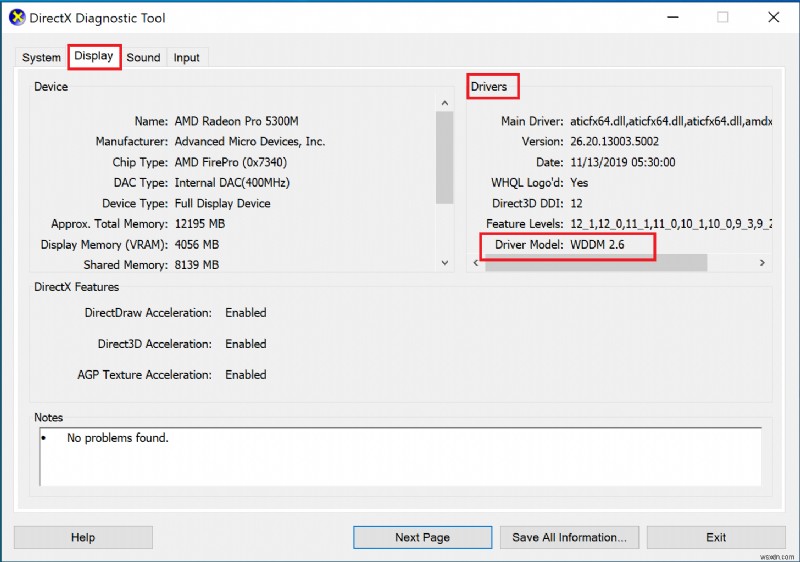Click DAC type 'Internal DAC(400MHz)'
This screenshot has width=800, height=562.
[232, 183]
